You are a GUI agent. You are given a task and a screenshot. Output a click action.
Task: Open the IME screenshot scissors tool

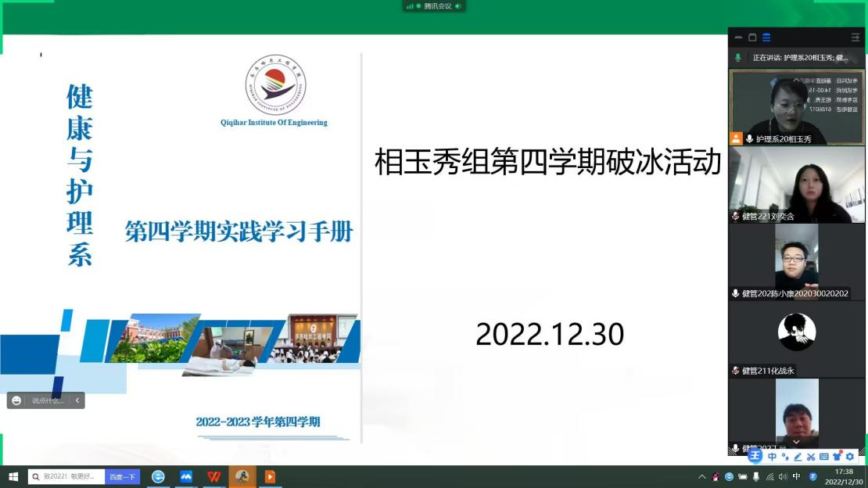[x=811, y=457]
